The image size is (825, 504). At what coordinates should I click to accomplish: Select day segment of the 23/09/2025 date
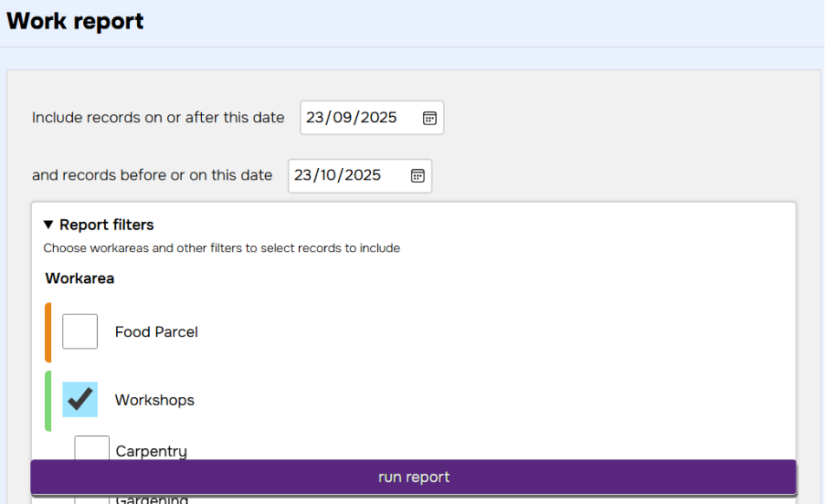(316, 118)
